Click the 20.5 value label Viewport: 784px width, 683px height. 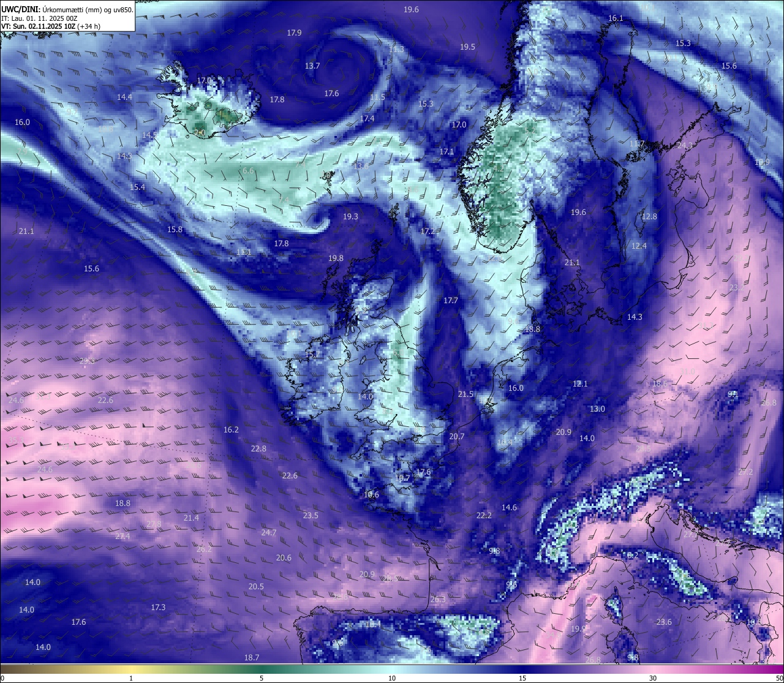[256, 587]
